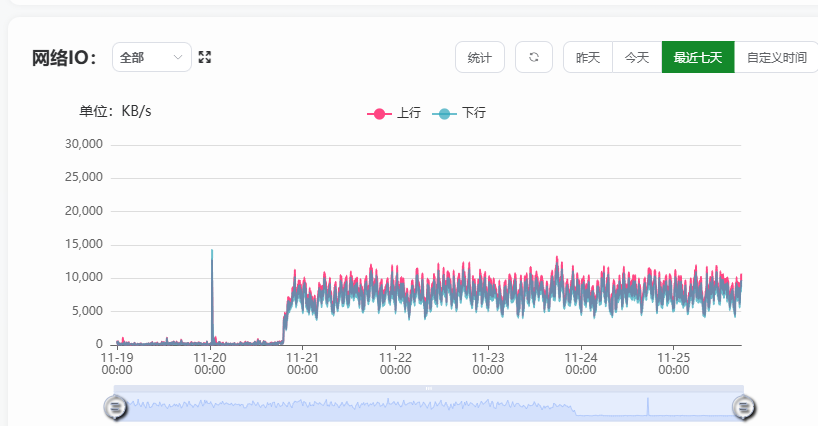The height and width of the screenshot is (426, 818).
Task: Select the 最近七天 time range
Action: point(698,58)
